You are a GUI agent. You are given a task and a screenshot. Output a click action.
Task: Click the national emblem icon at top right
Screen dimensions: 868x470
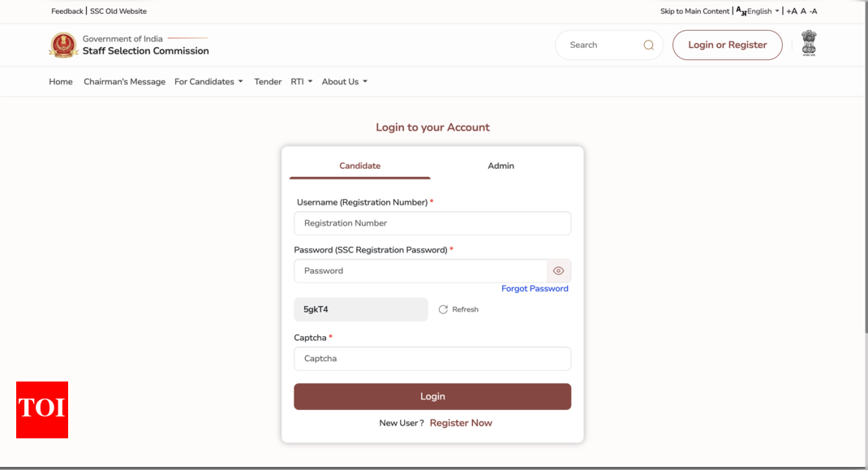click(808, 44)
